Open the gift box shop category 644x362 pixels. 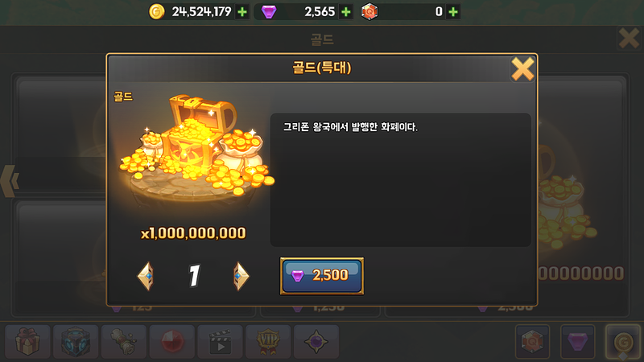tap(27, 341)
